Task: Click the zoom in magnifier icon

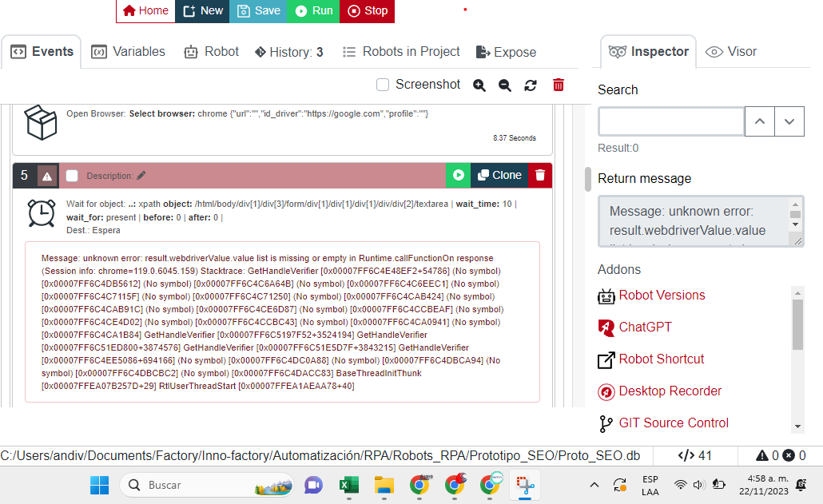Action: [x=479, y=85]
